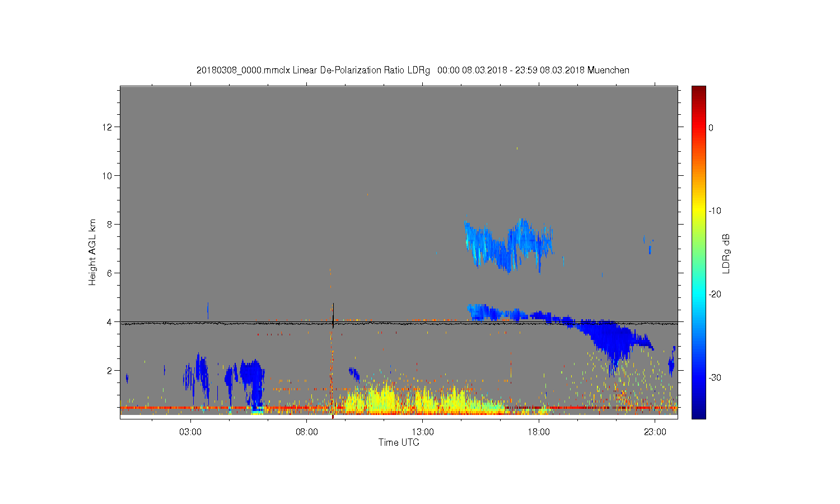Viewport: 840px width, 504px height.
Task: Click the plot title text starting 20180308_0000.mmclx
Action: (413, 71)
